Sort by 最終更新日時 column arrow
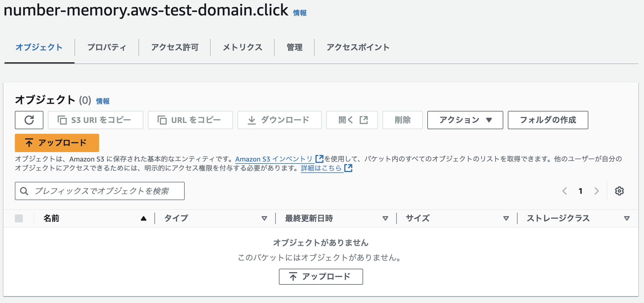 385,218
